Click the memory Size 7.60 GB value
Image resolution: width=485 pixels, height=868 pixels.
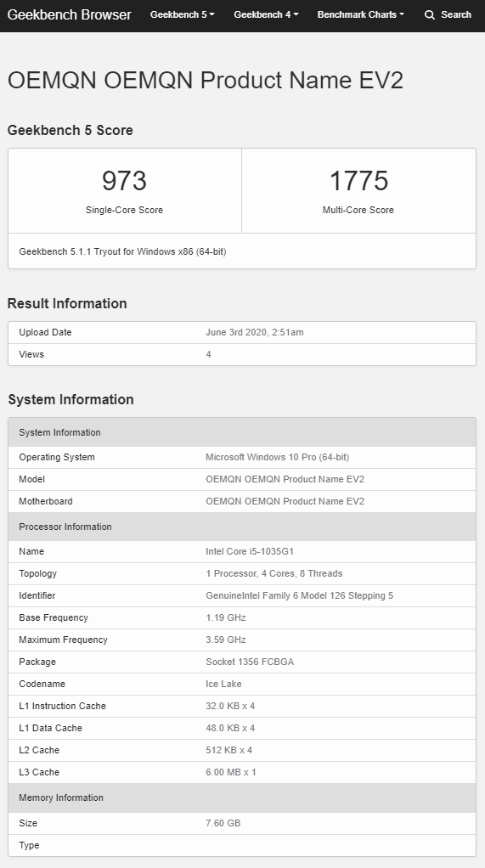(223, 823)
